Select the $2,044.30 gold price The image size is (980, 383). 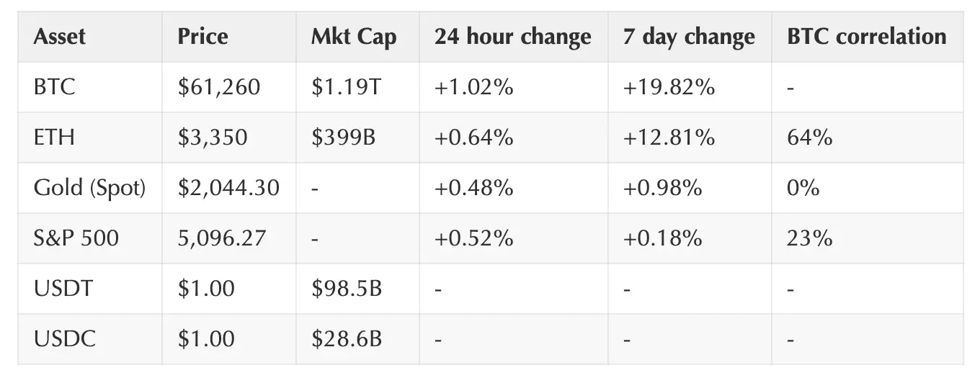pos(228,188)
